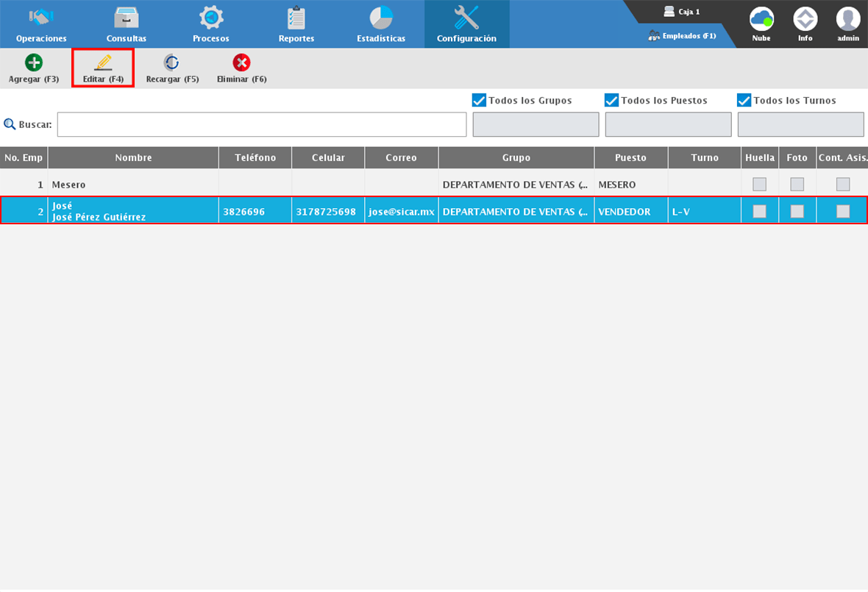Sort the table by Nombre column header
Image resolution: width=868 pixels, height=592 pixels.
click(x=133, y=158)
